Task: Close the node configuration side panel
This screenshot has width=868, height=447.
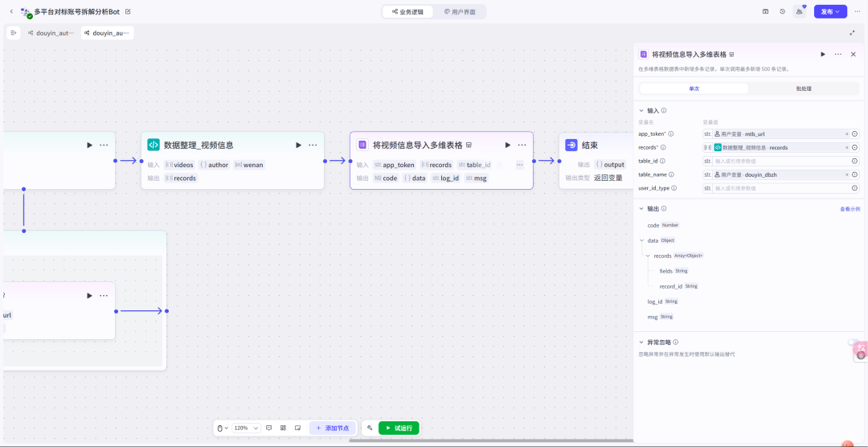Action: (x=853, y=55)
